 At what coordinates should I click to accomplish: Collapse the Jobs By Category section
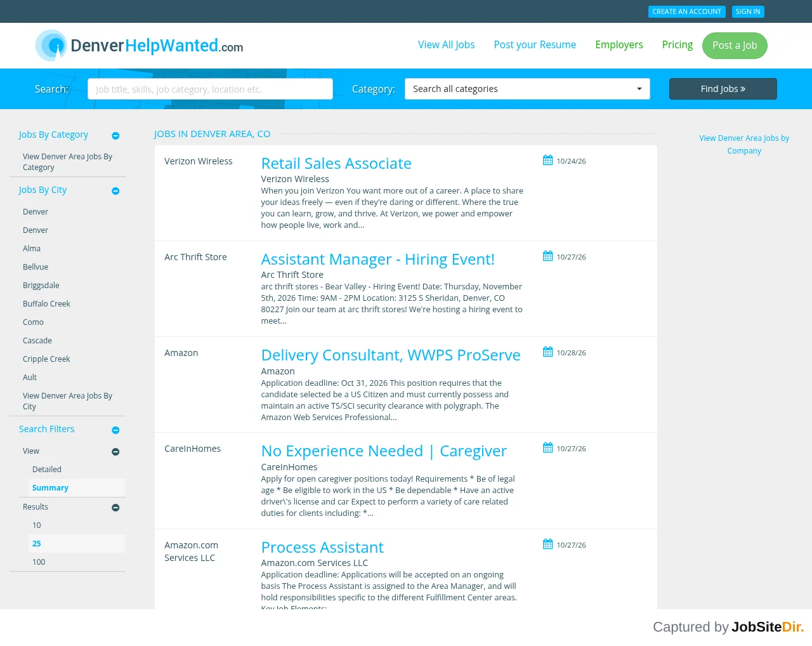(x=115, y=136)
